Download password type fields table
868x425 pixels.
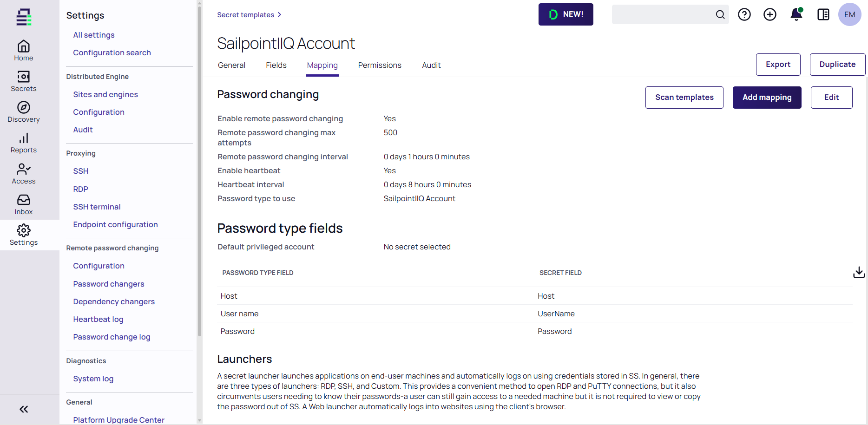(x=859, y=272)
